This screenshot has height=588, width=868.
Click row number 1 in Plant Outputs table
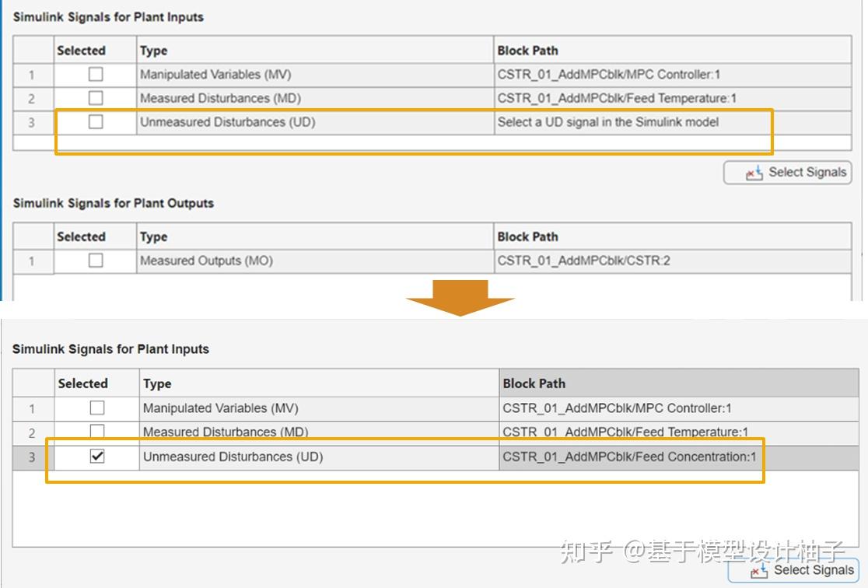pos(32,260)
